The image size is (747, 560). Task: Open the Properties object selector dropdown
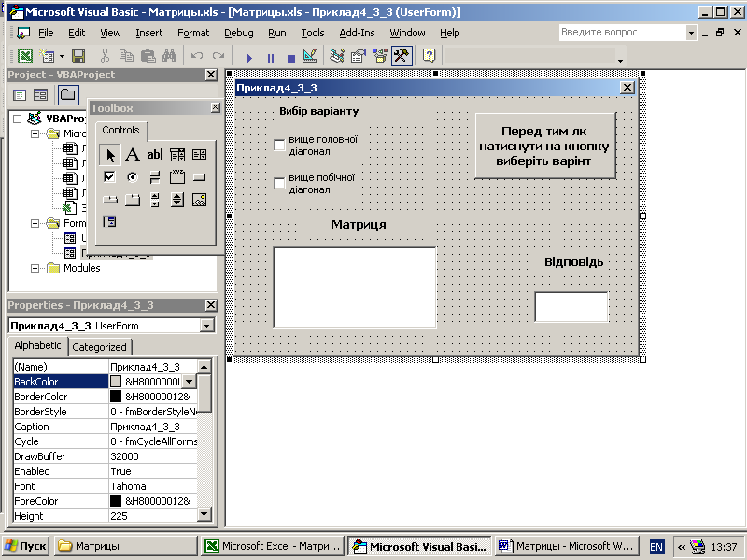[x=206, y=326]
